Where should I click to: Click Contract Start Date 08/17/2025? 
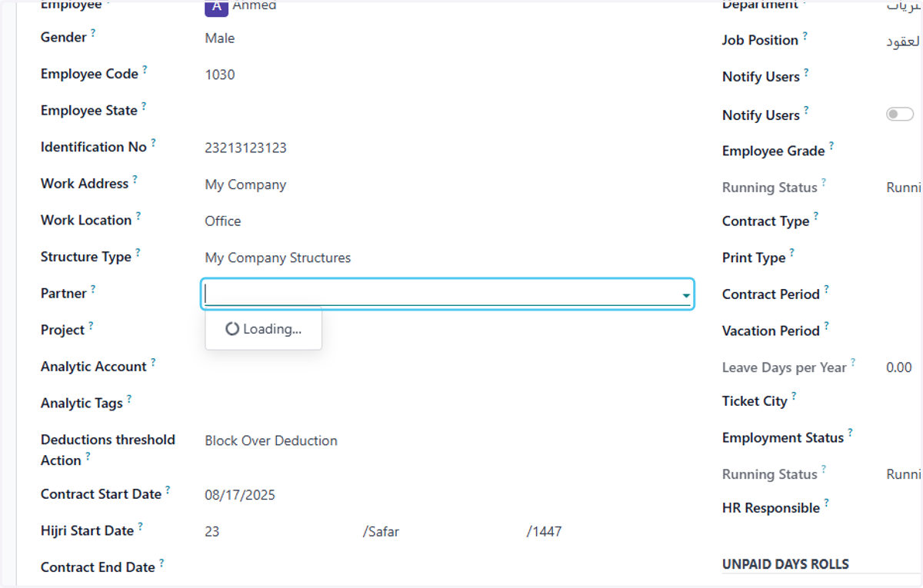tap(240, 495)
